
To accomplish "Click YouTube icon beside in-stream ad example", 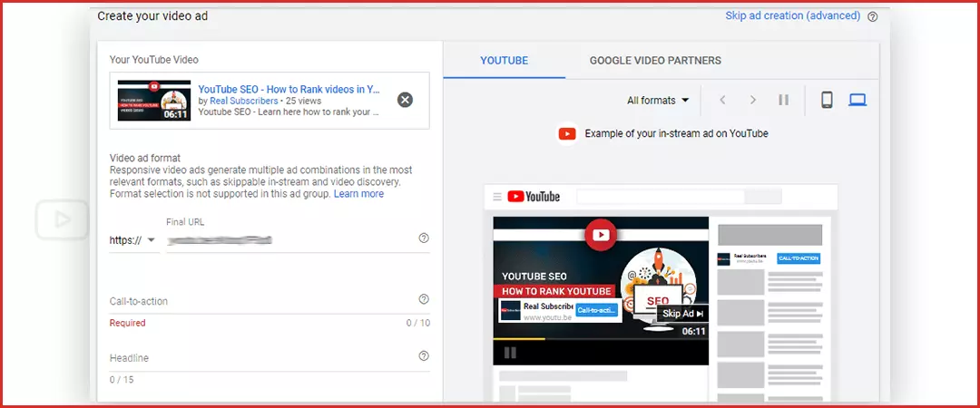I will (567, 133).
